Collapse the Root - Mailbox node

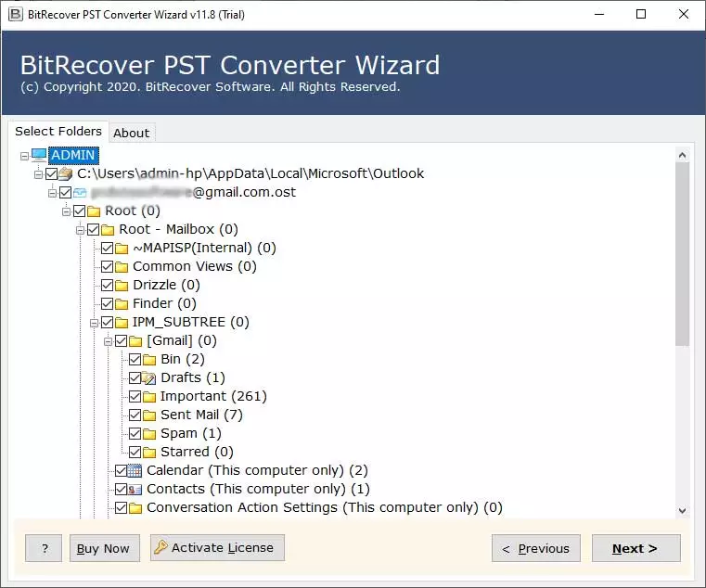click(80, 230)
